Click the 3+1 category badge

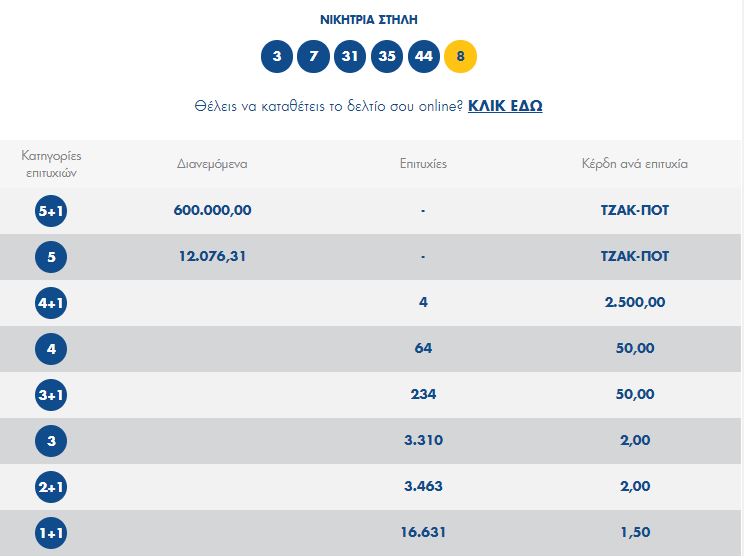(x=51, y=394)
